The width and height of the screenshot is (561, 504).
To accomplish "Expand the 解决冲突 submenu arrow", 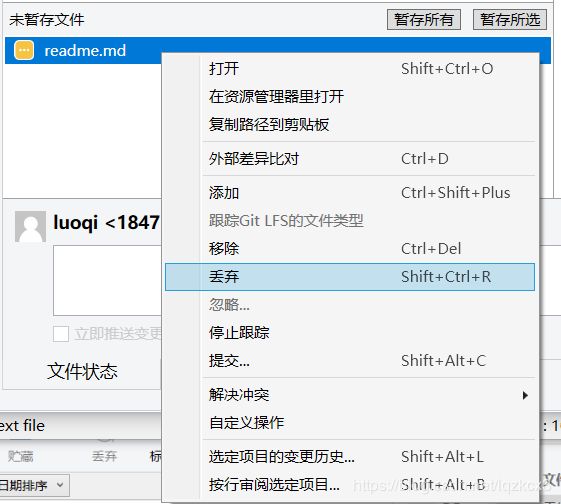I will [x=525, y=395].
